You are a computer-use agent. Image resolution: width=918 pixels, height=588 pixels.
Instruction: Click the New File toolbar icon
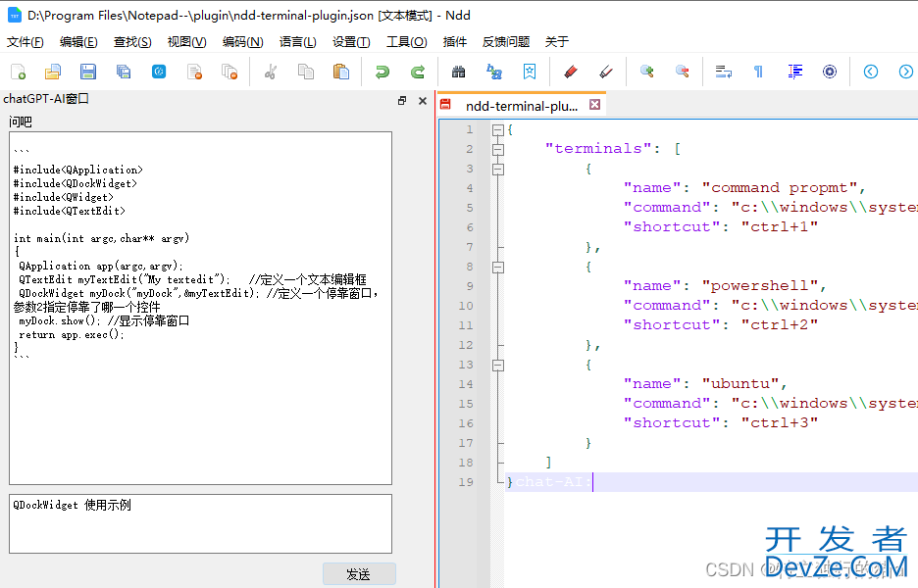(x=19, y=72)
